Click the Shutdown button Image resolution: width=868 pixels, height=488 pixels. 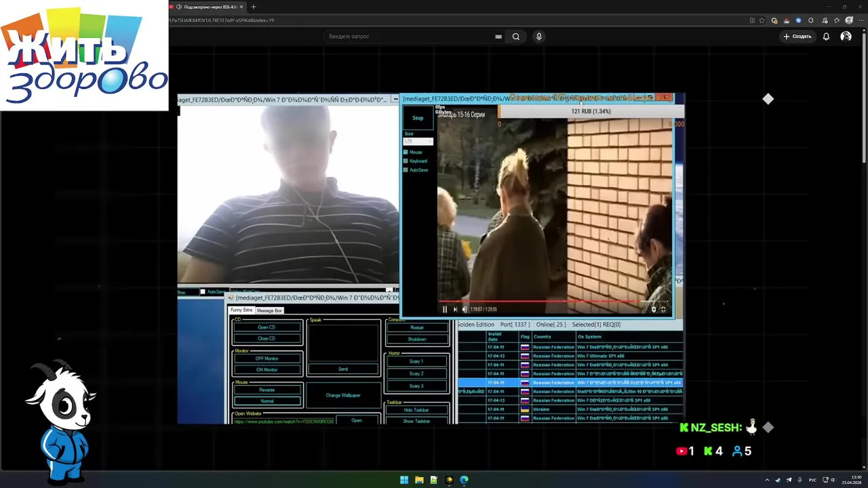click(417, 339)
